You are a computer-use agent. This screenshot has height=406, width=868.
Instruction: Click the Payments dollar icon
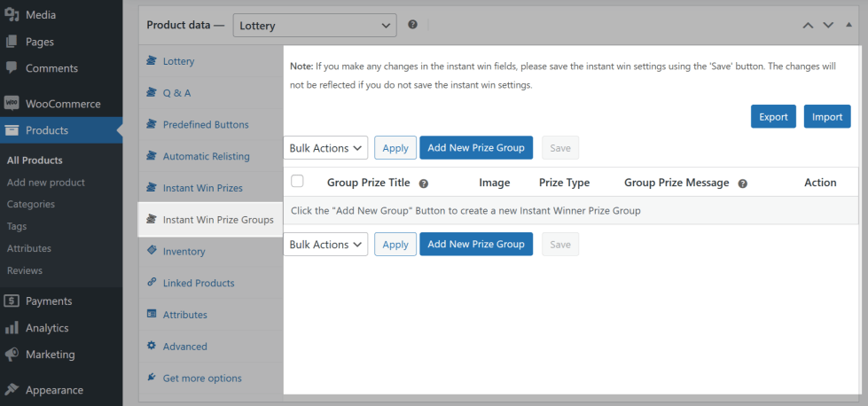coord(12,301)
